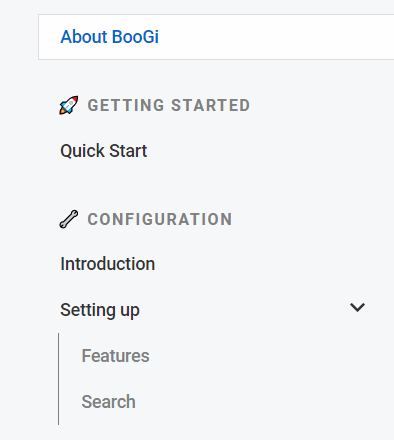
Task: Open the About BooGi link
Action: pyautogui.click(x=109, y=37)
